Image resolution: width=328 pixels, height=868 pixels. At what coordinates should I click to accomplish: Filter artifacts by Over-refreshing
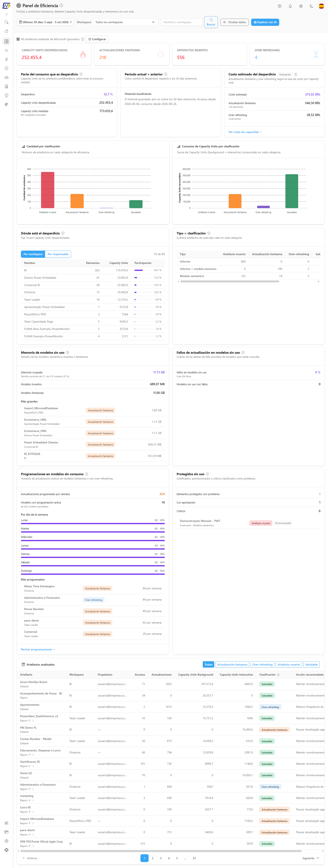(262, 665)
